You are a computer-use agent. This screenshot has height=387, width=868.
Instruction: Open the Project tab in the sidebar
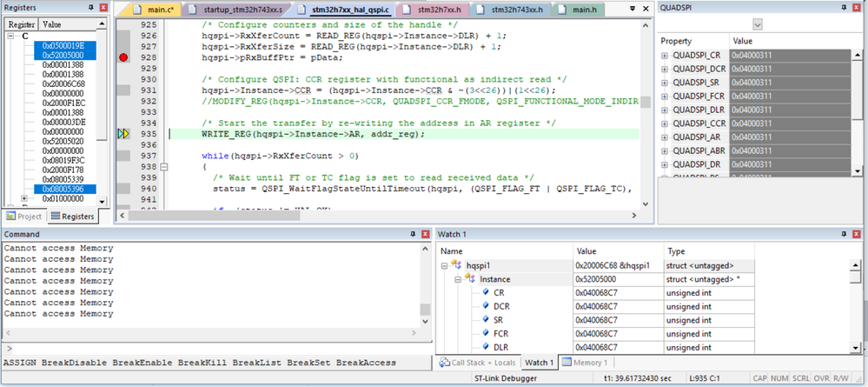pos(23,217)
